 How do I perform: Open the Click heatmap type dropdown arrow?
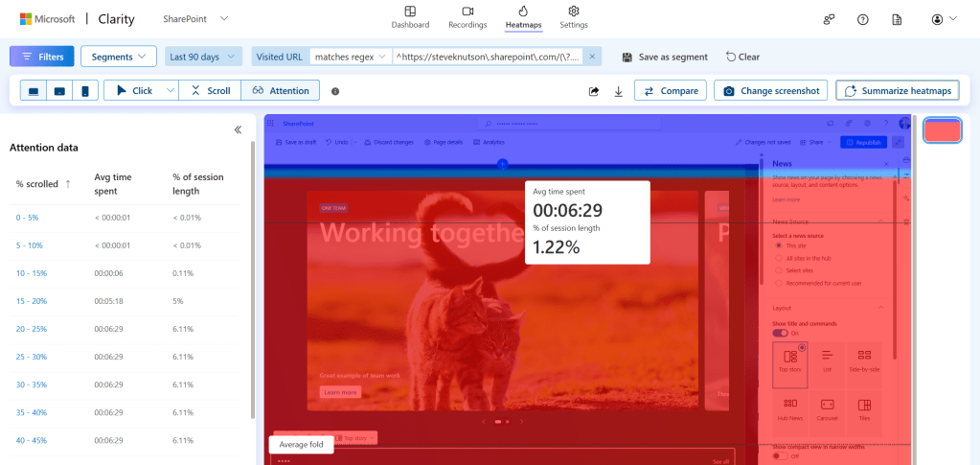pos(170,90)
